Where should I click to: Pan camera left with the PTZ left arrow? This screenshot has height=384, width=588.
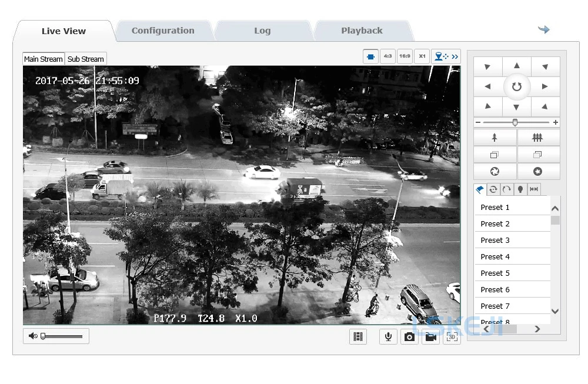[x=487, y=86]
